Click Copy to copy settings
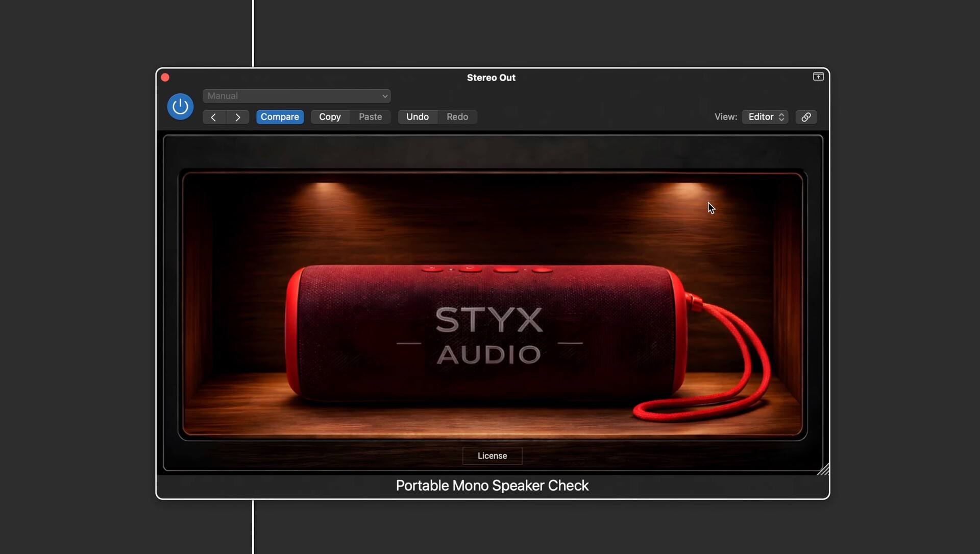 point(330,117)
